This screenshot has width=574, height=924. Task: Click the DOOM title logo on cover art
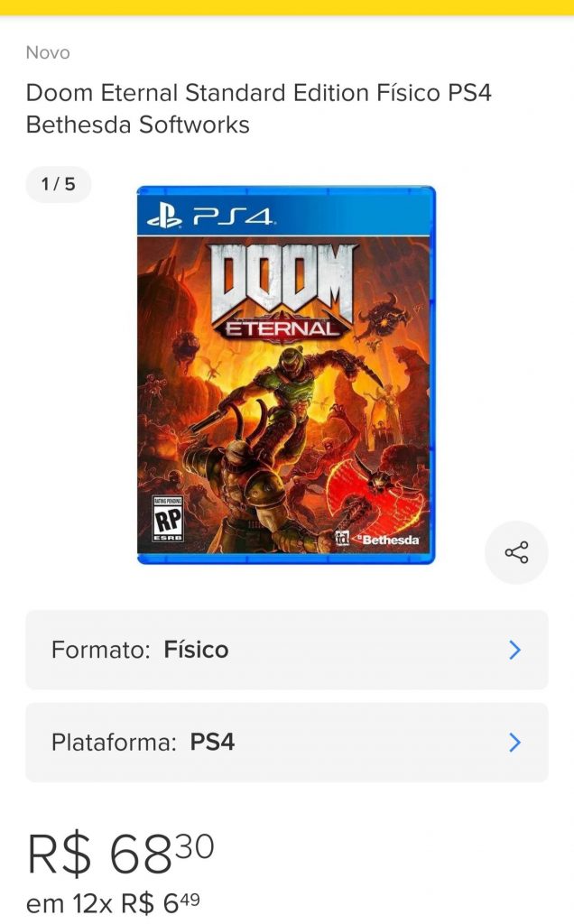[x=282, y=282]
